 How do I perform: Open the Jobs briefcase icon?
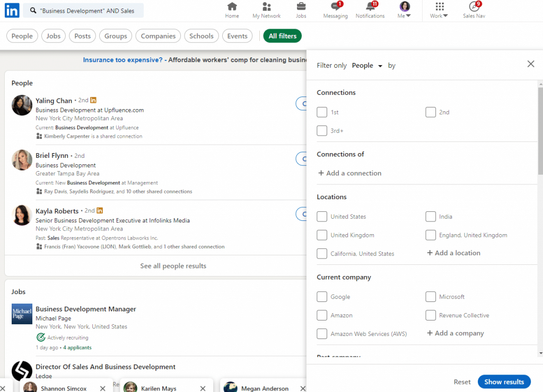[x=301, y=6]
